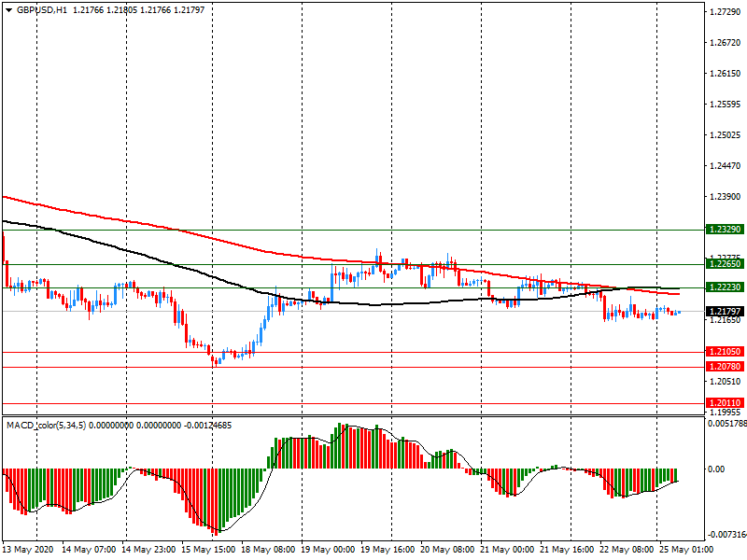
Task: Select the red 1.21050 price label
Action: click(x=725, y=352)
